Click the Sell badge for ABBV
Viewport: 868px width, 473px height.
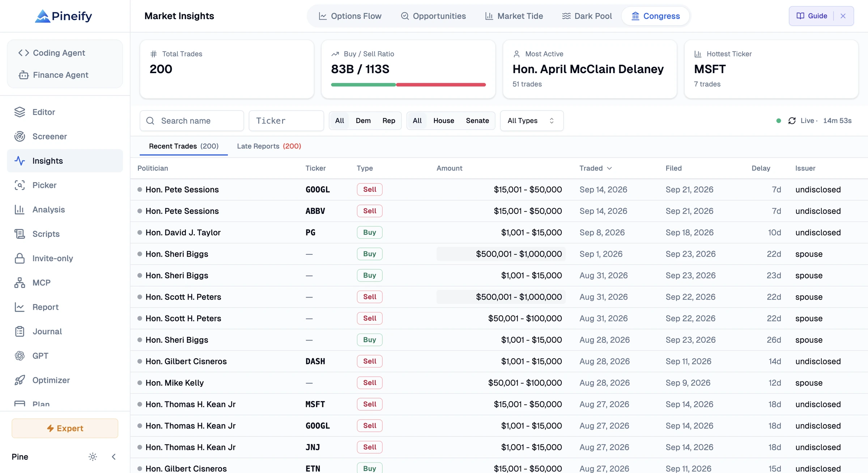(x=370, y=211)
